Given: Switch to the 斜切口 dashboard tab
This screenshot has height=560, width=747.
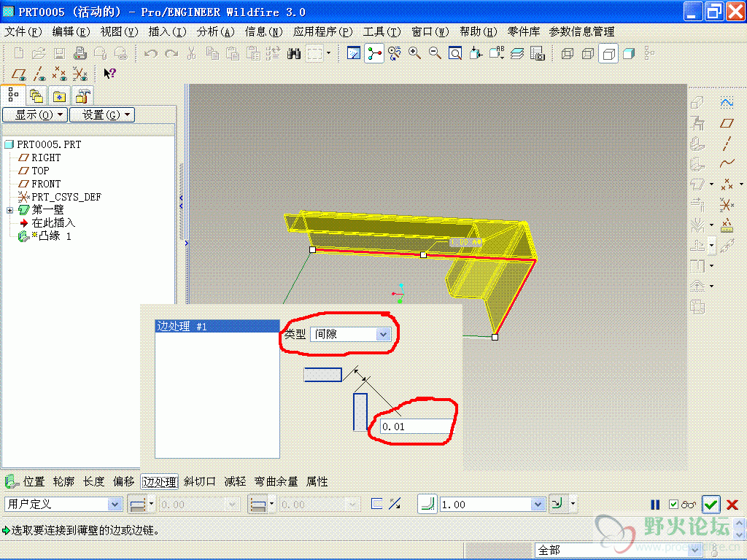Looking at the screenshot, I should point(200,482).
